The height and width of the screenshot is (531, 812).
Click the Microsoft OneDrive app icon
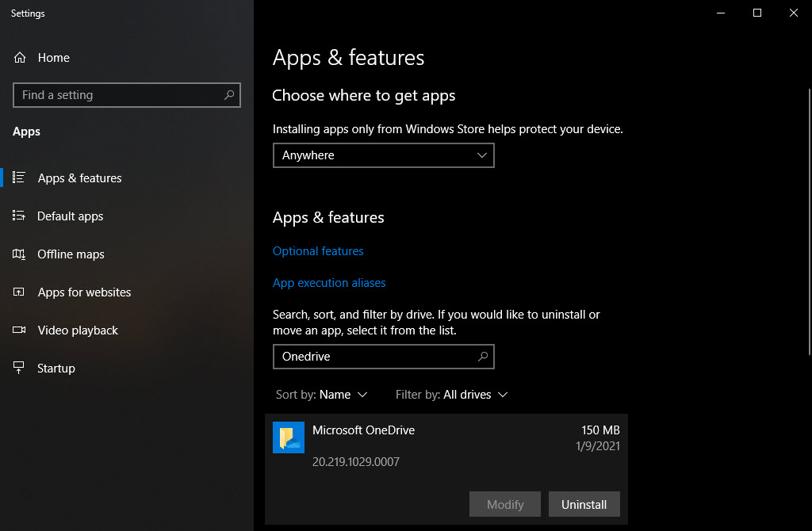[x=289, y=437]
